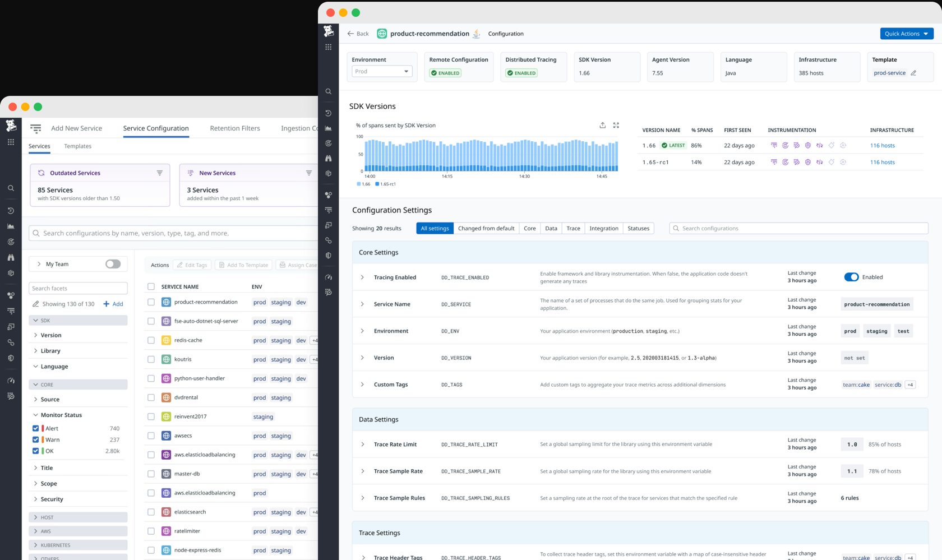Click the +4 tags badge on Custom Tags

(910, 385)
